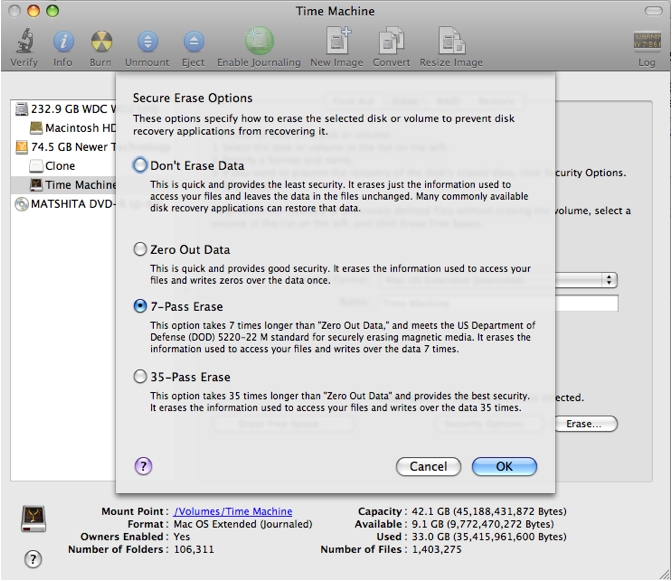This screenshot has height=581, width=672.
Task: Click the Eject toolbar icon
Action: pyautogui.click(x=194, y=42)
